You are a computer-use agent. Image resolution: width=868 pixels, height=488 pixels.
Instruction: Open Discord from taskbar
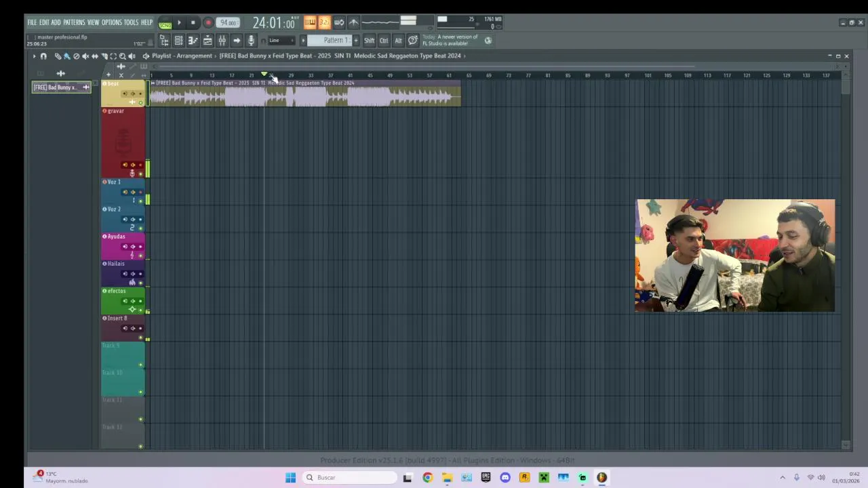505,478
